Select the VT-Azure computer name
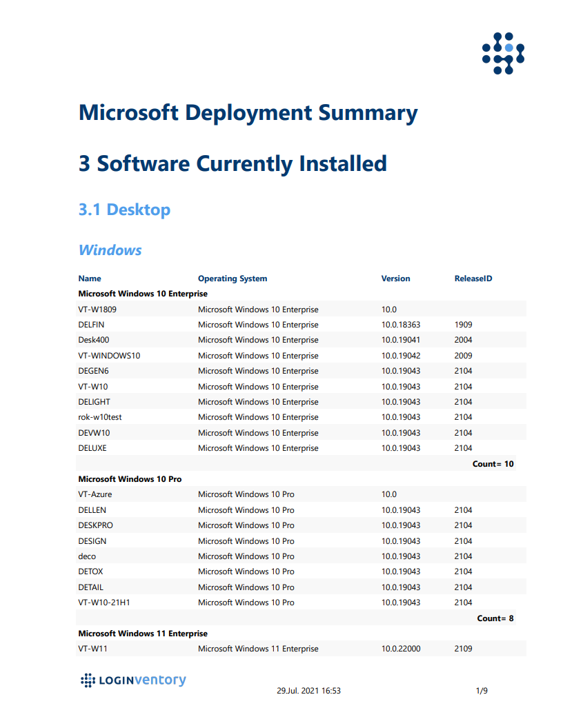Screen dimensions: 563x728 click(95, 494)
